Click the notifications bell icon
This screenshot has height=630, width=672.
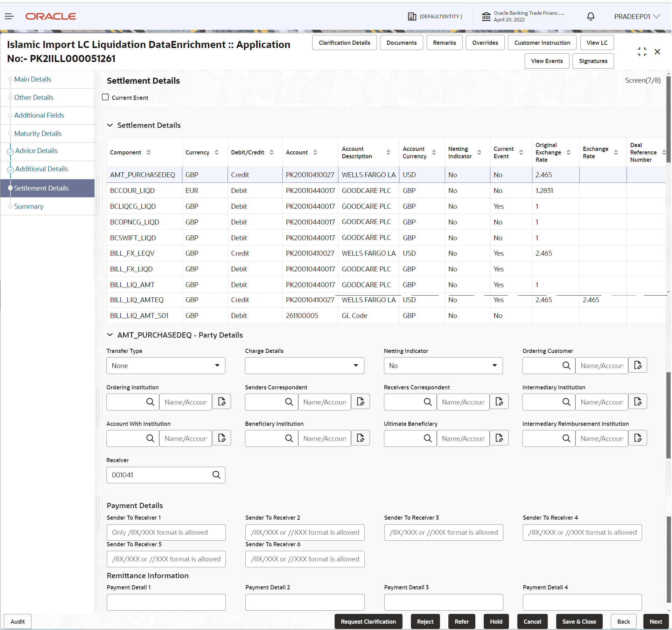pos(590,16)
